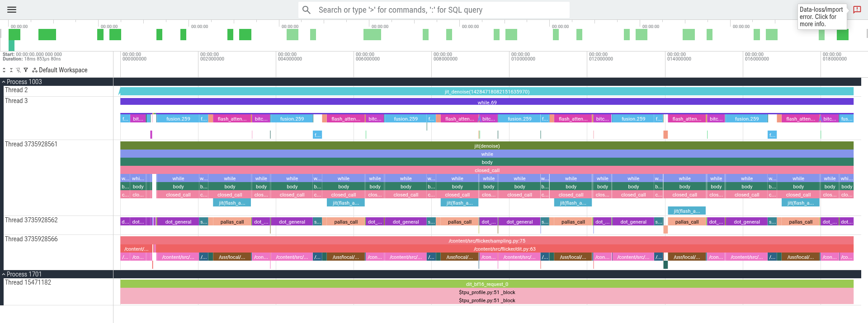The image size is (868, 323).
Task: Clear pinned tracks icon
Action: pos(19,70)
